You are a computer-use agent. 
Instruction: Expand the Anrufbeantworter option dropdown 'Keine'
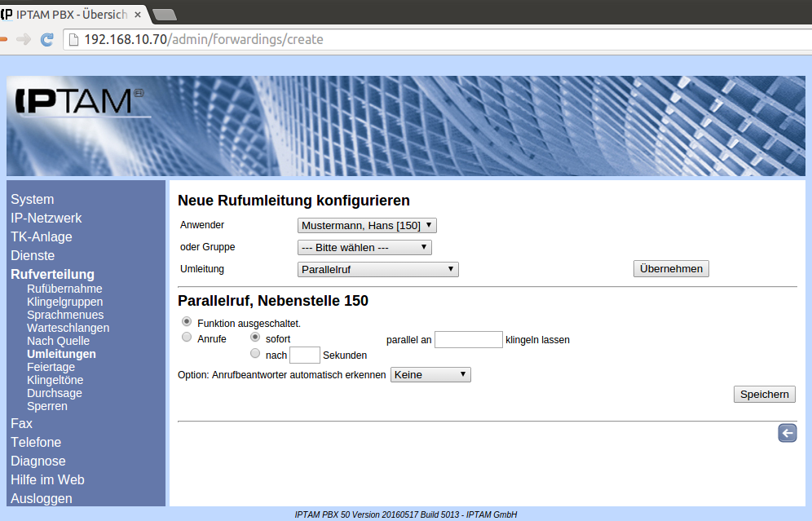pyautogui.click(x=430, y=374)
